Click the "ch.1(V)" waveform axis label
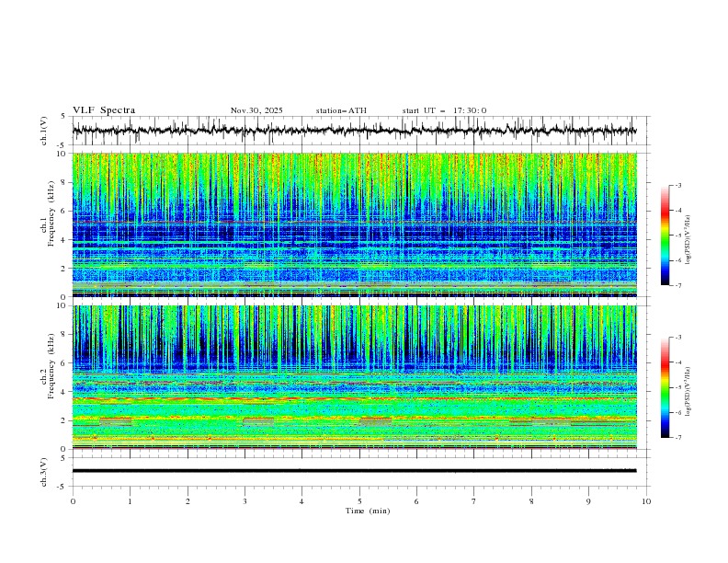The height and width of the screenshot is (563, 728). (x=44, y=131)
